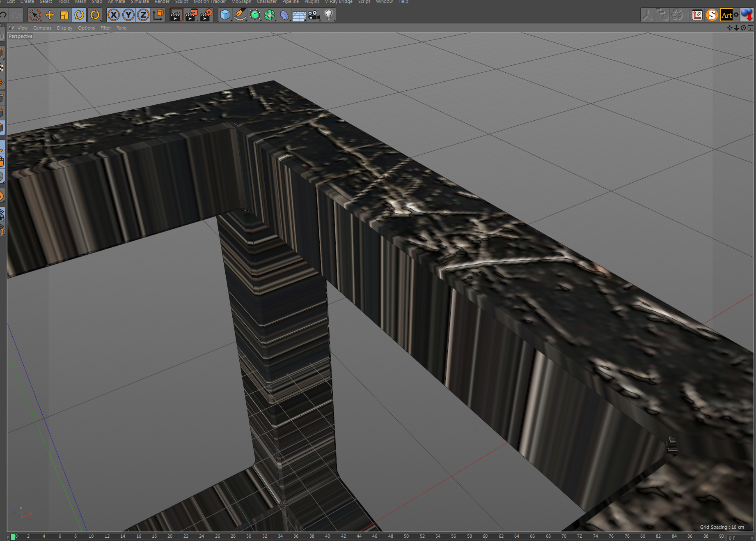This screenshot has height=541, width=756.
Task: Open the Mesh menu
Action: pyautogui.click(x=80, y=2)
